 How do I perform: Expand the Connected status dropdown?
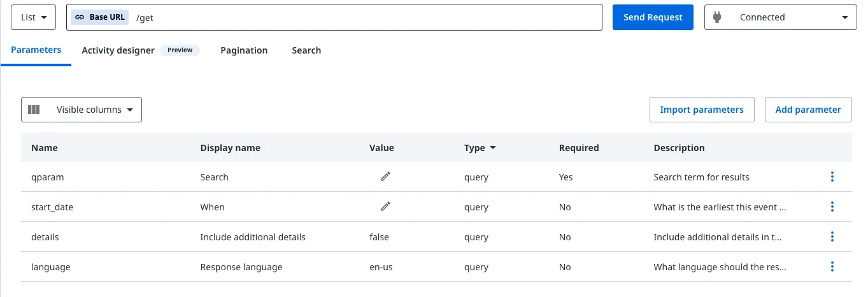(x=780, y=17)
